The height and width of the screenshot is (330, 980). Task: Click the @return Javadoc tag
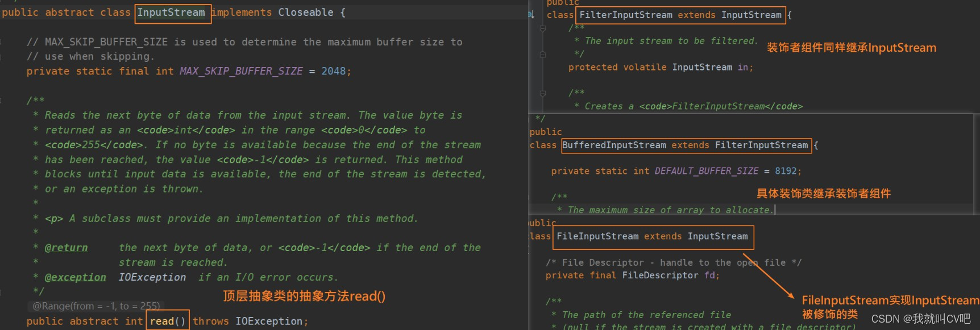pos(67,248)
